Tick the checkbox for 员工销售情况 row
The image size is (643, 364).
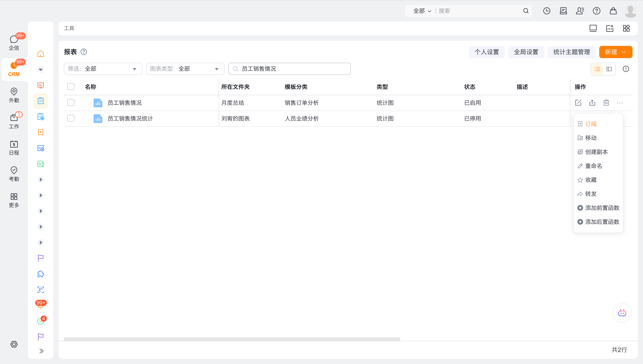71,103
